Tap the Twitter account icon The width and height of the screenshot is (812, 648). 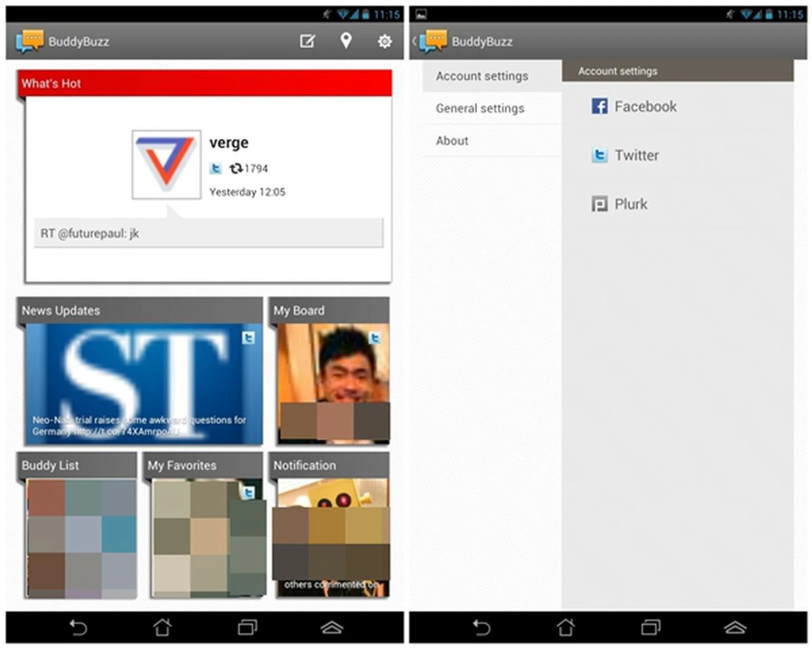coord(599,155)
